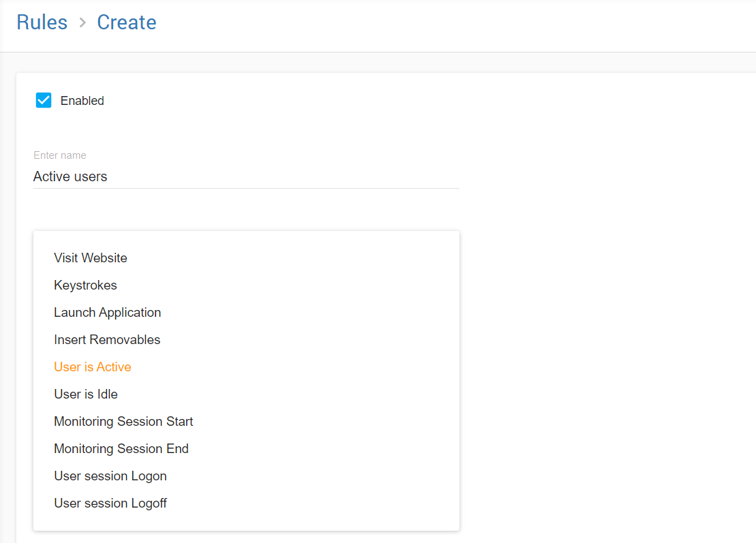756x543 pixels.
Task: Click the Create breadcrumb title
Action: (127, 22)
